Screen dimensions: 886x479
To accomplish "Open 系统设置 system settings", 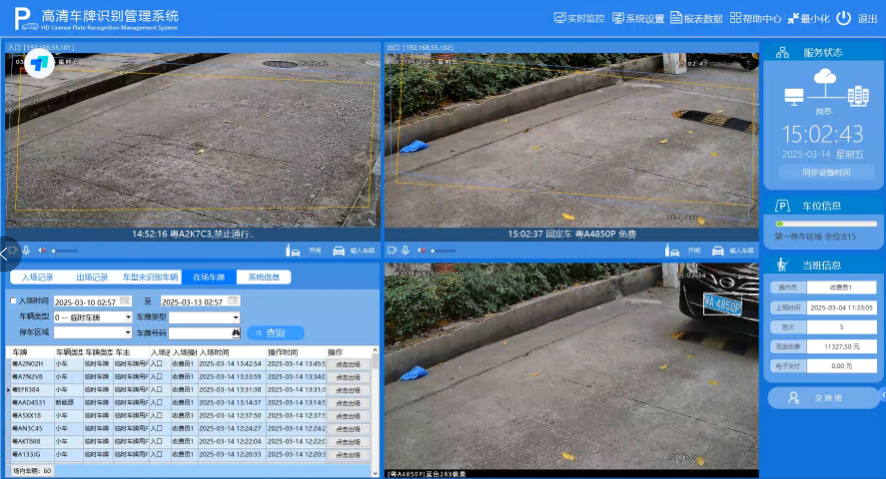I will [x=639, y=18].
